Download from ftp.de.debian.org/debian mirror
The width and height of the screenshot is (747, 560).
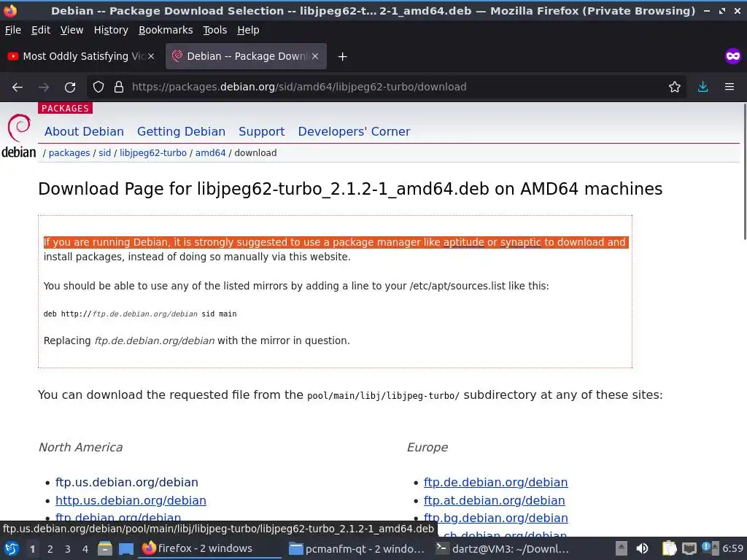(x=495, y=483)
